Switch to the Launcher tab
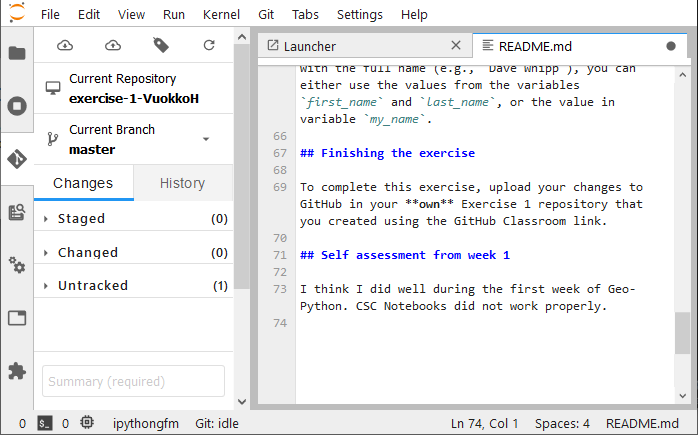Screen dimensions: 698x435 pyautogui.click(x=365, y=46)
